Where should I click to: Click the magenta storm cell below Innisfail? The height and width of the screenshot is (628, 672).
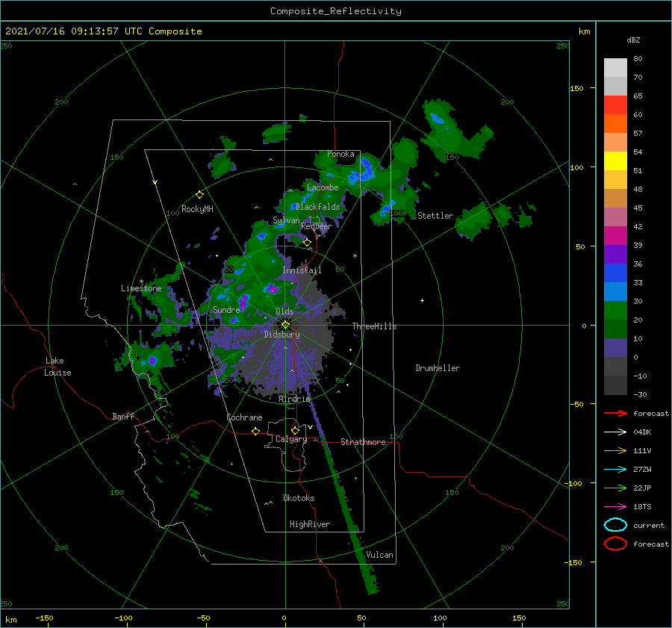271,288
